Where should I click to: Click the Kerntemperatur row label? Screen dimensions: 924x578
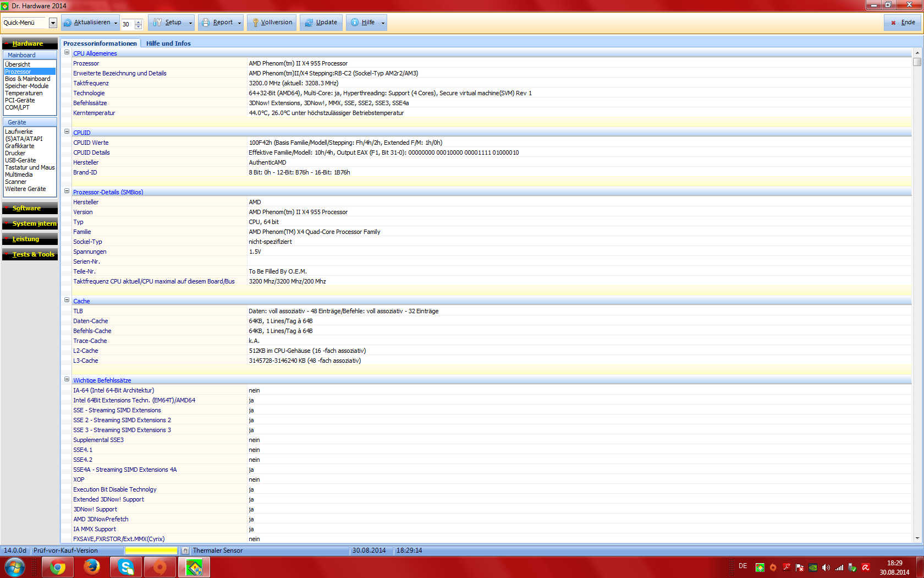pyautogui.click(x=94, y=113)
